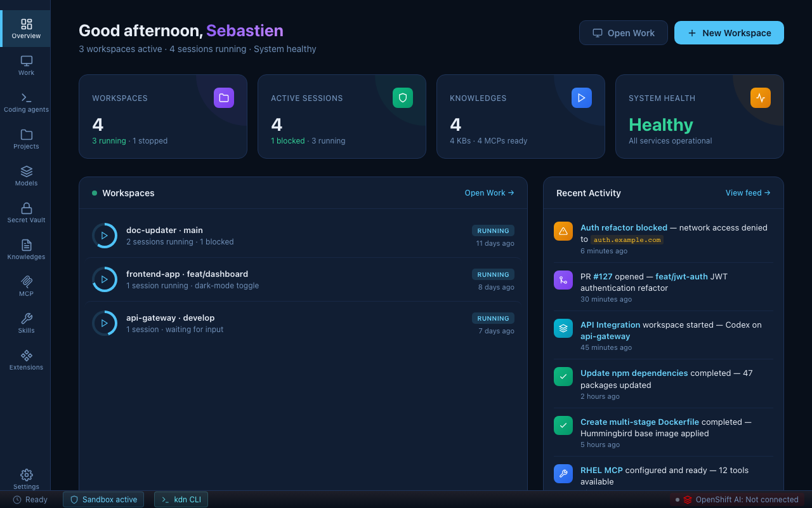This screenshot has width=812, height=508.
Task: Create a New Workspace
Action: coord(729,33)
